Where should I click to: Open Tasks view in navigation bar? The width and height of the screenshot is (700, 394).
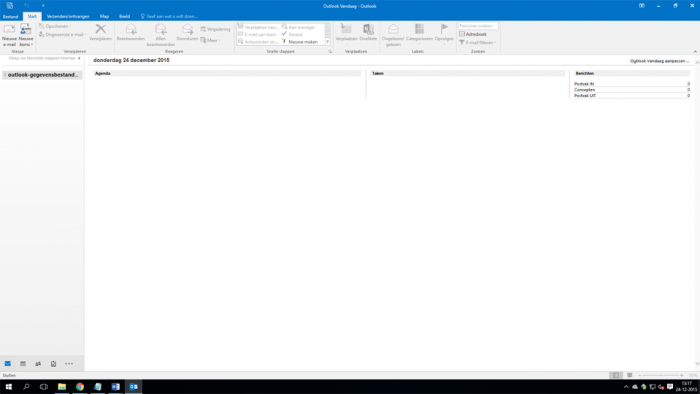point(53,364)
